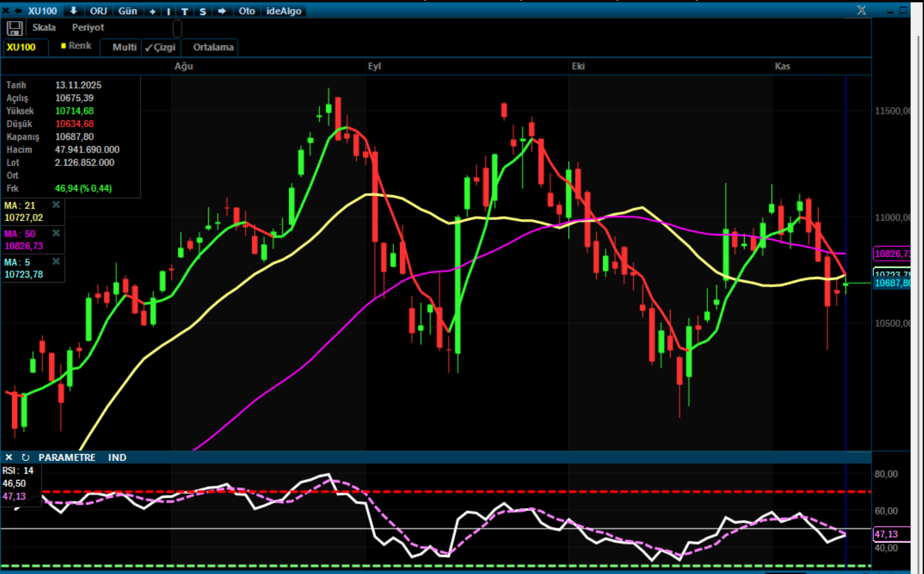Viewport: 924px width, 574px height.
Task: Click the plus icon in top toolbar
Action: (x=152, y=11)
